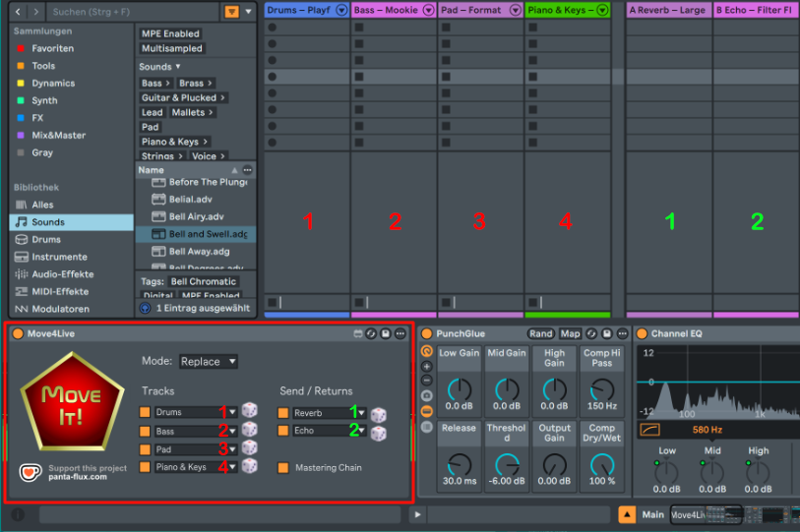
Task: Click the dice icon next to Reverb
Action: point(378,414)
